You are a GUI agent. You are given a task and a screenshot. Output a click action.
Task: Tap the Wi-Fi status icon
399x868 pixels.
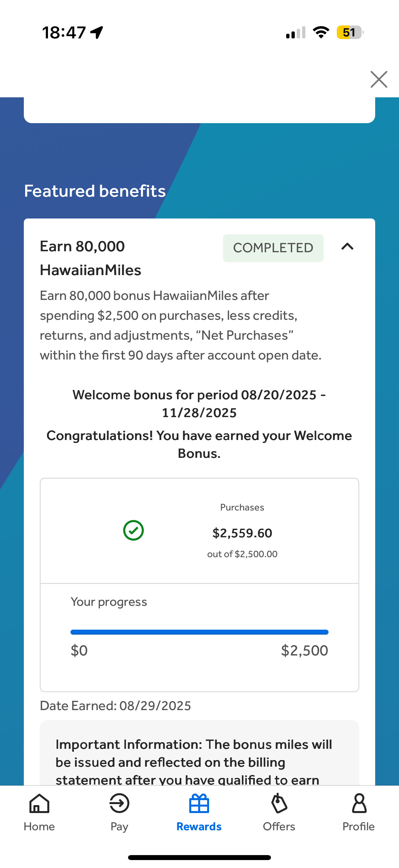click(x=321, y=33)
